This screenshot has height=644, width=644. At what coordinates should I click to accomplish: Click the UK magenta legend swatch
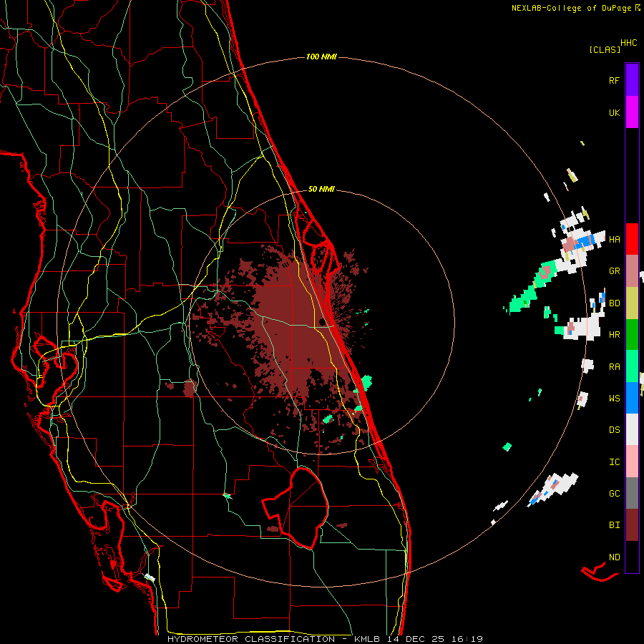click(632, 112)
